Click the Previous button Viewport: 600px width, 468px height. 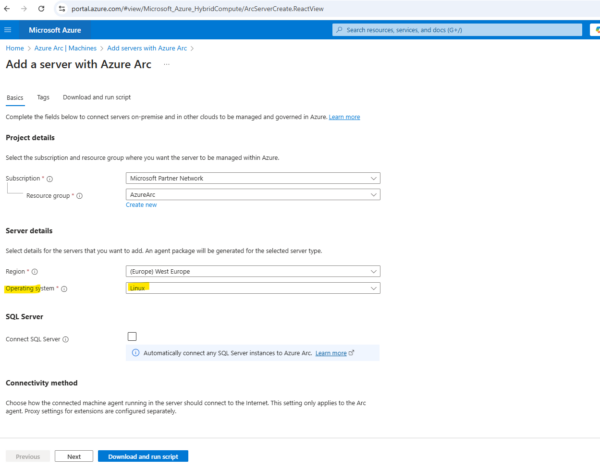pos(28,457)
